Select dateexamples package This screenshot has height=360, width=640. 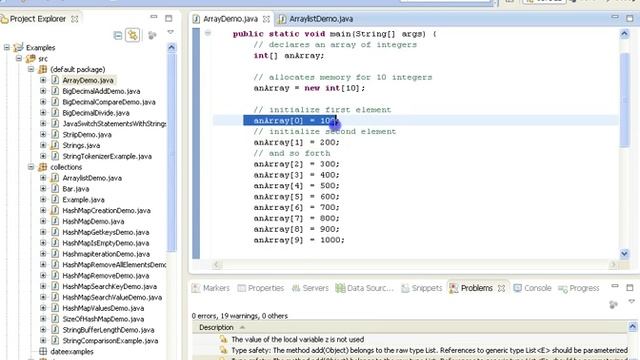(71, 351)
